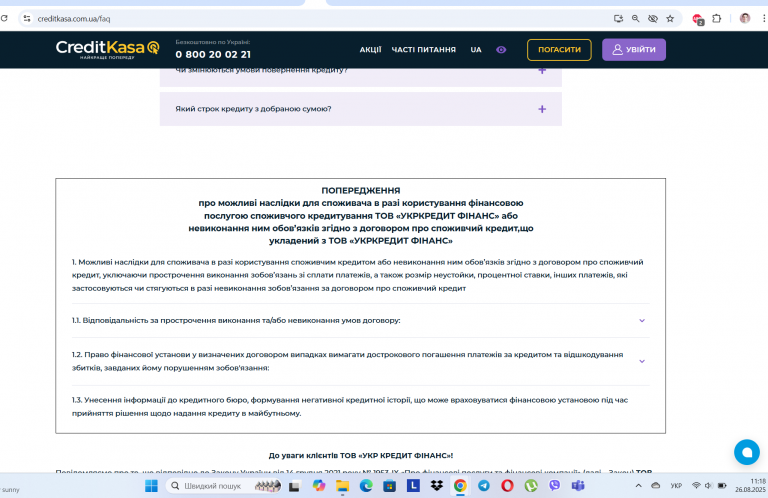Open Microsoft Edge from the taskbar
The width and height of the screenshot is (768, 498).
366,486
